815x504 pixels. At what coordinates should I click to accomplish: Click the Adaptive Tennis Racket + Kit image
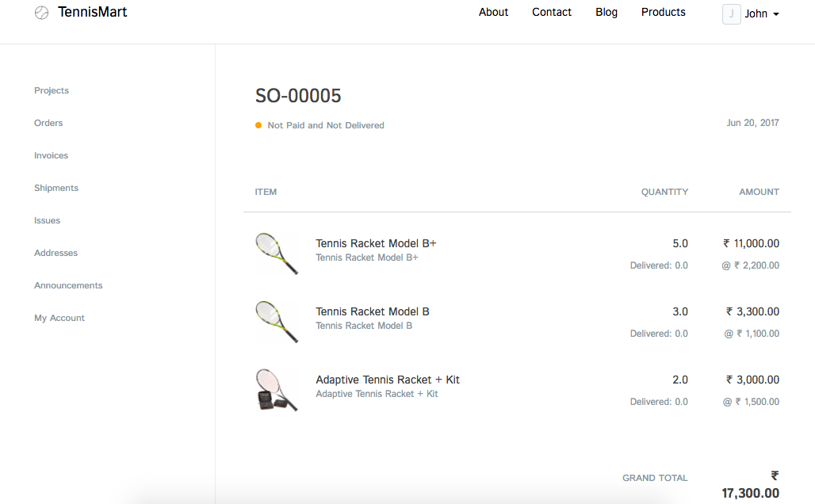click(x=277, y=389)
